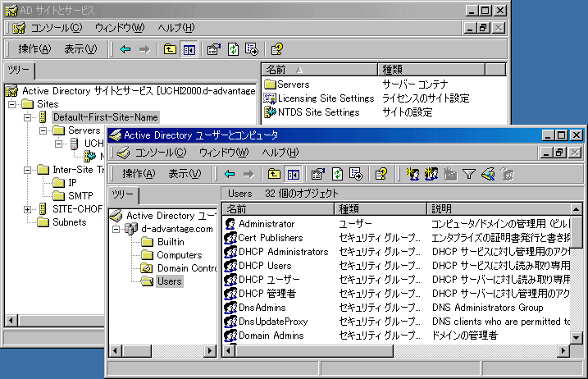Select Subnets folder in Sites tree
The height and width of the screenshot is (379, 588).
click(x=62, y=222)
